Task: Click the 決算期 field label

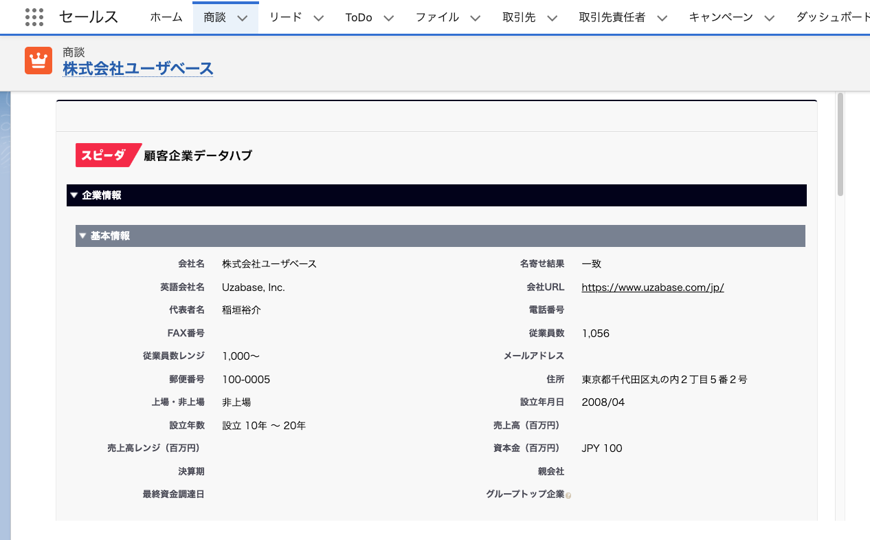Action: point(191,471)
